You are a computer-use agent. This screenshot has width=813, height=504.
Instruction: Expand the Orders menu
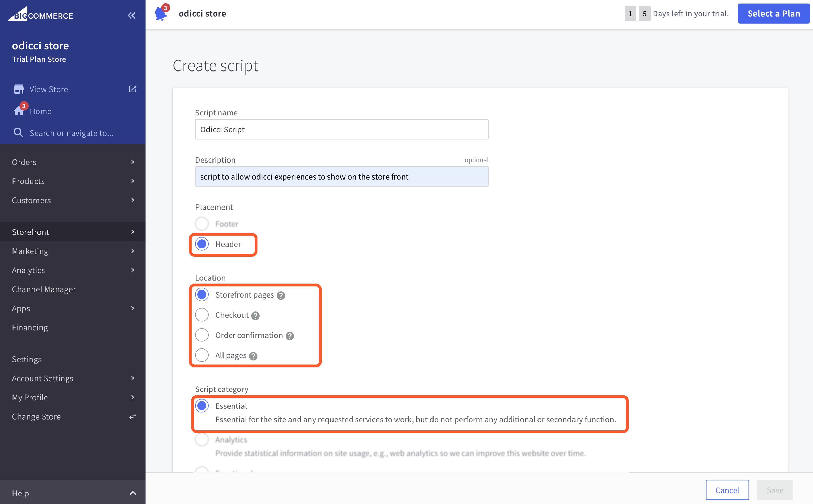tap(133, 162)
